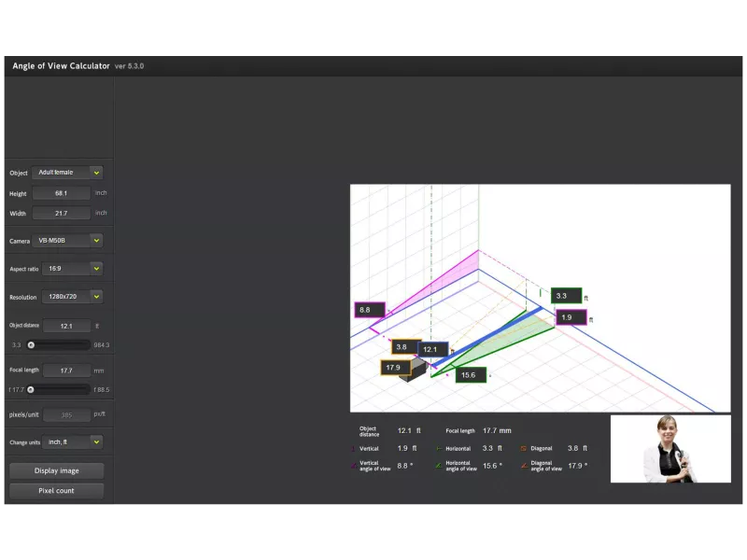Select the Object distance value field in sidebar

point(67,326)
